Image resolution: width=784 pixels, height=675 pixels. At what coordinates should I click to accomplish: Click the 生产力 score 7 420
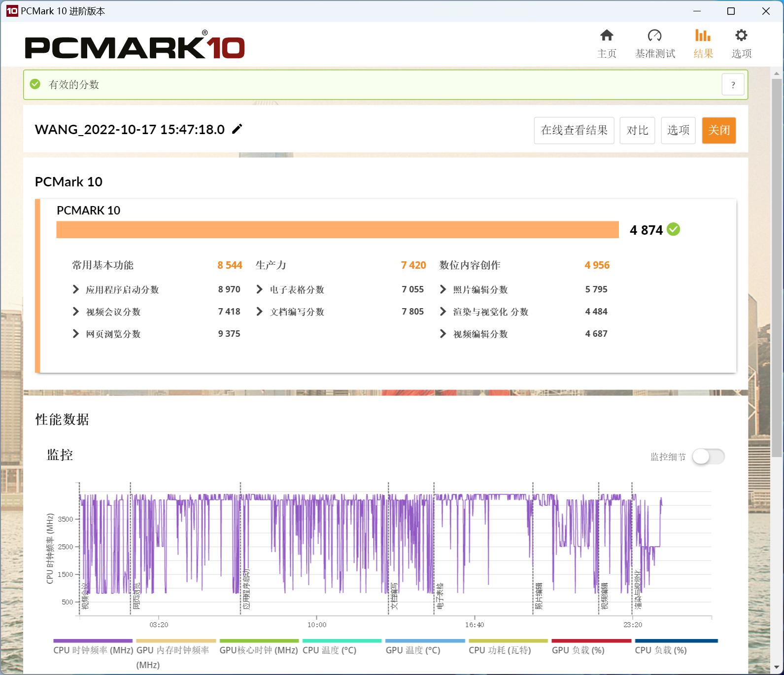pos(413,265)
